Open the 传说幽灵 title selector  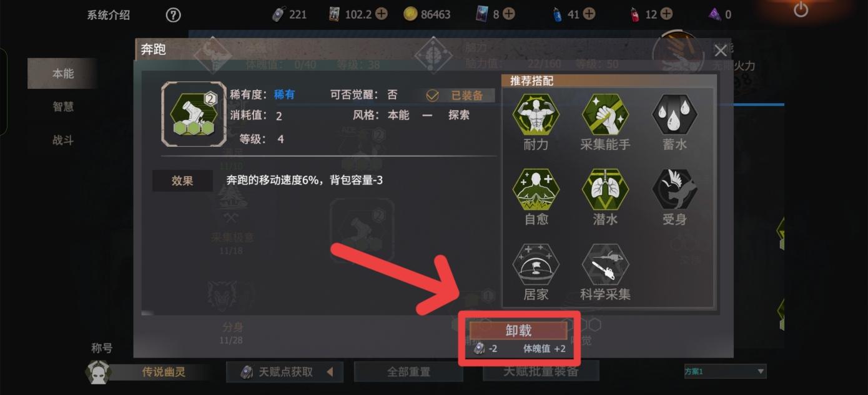[164, 372]
